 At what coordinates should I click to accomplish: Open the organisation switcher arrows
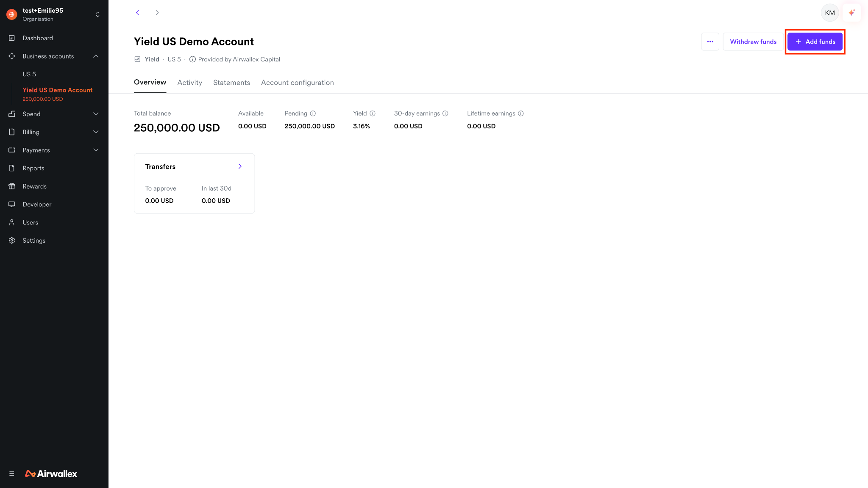click(x=97, y=14)
